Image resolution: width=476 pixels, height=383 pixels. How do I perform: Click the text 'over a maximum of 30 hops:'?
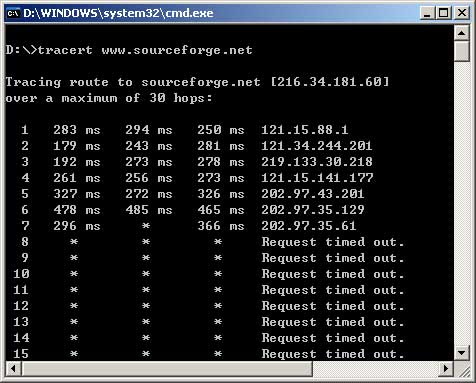pyautogui.click(x=109, y=98)
